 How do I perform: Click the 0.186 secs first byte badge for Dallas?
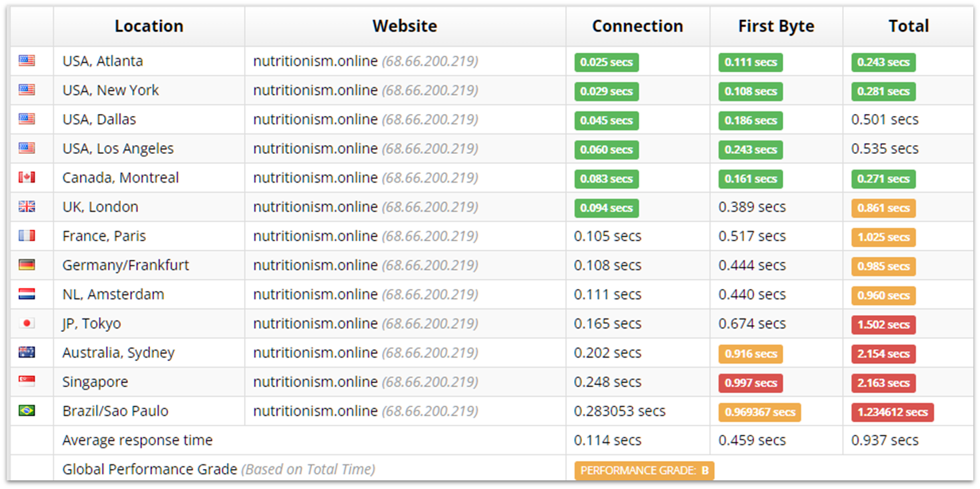751,121
